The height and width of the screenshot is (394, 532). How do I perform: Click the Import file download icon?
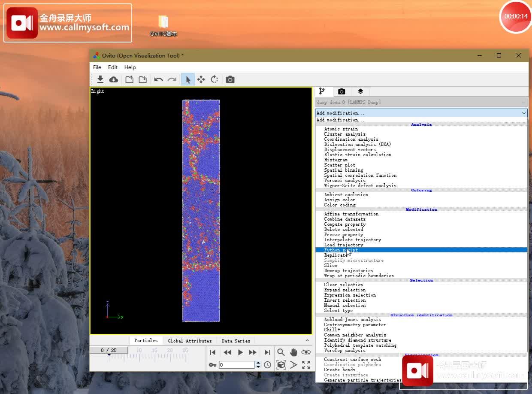click(x=100, y=79)
